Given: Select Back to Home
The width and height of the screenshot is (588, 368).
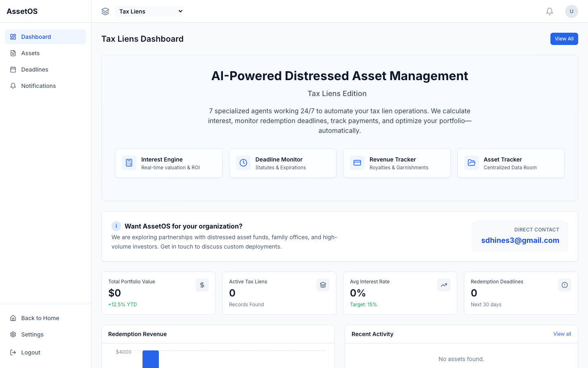Looking at the screenshot, I should point(45,318).
